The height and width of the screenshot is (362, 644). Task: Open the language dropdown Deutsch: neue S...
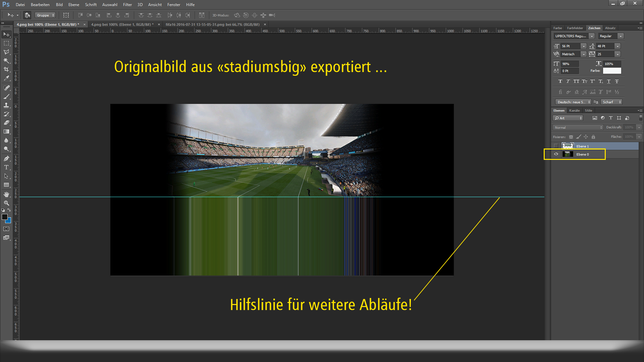coord(573,102)
